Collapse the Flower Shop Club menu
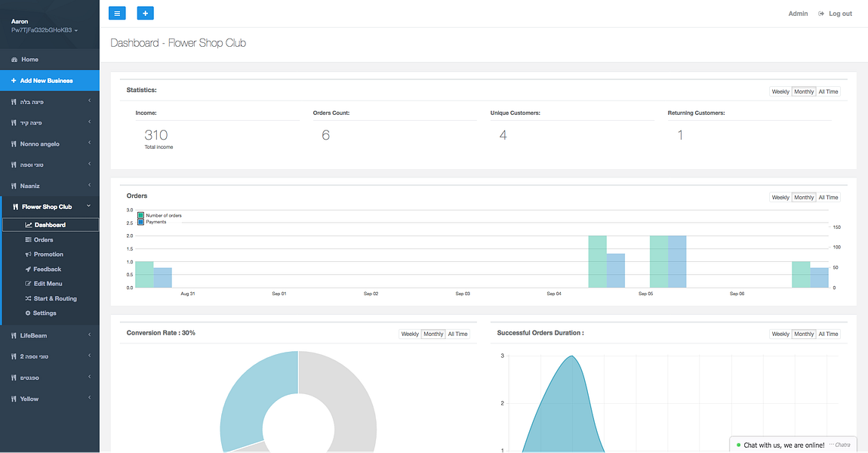868x453 pixels. [x=50, y=207]
